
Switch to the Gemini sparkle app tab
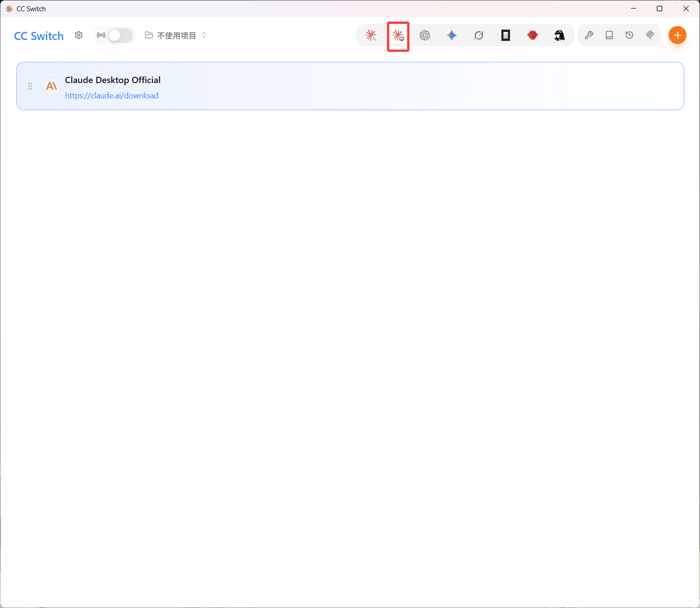click(x=452, y=35)
